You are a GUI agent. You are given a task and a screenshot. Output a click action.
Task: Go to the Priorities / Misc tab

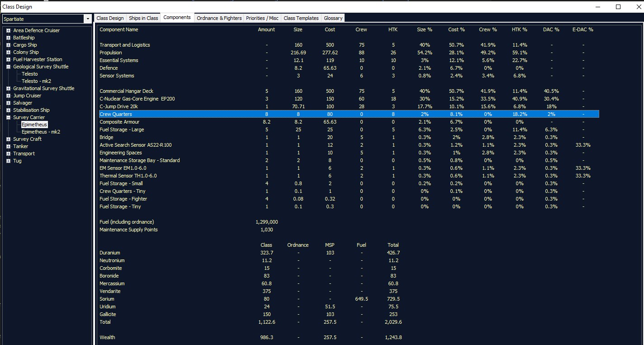click(x=262, y=18)
